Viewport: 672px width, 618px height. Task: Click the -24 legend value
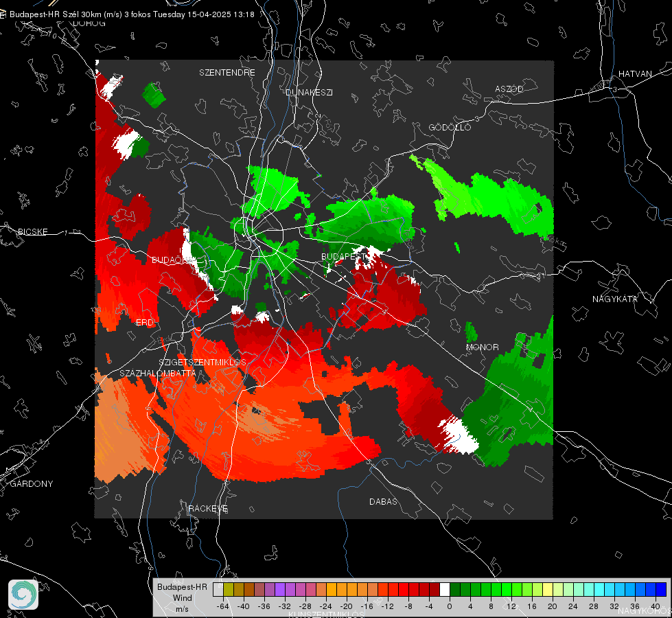[x=326, y=606]
